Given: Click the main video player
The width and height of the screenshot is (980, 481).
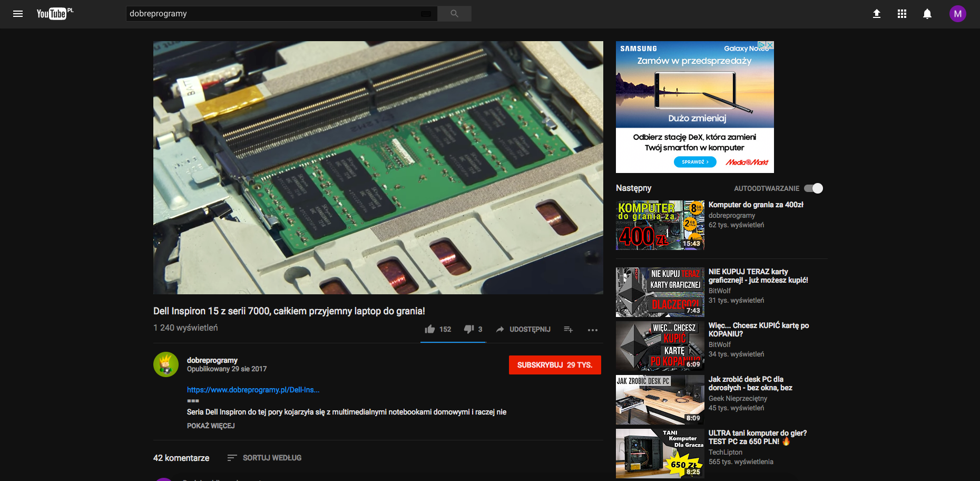Looking at the screenshot, I should (x=378, y=168).
